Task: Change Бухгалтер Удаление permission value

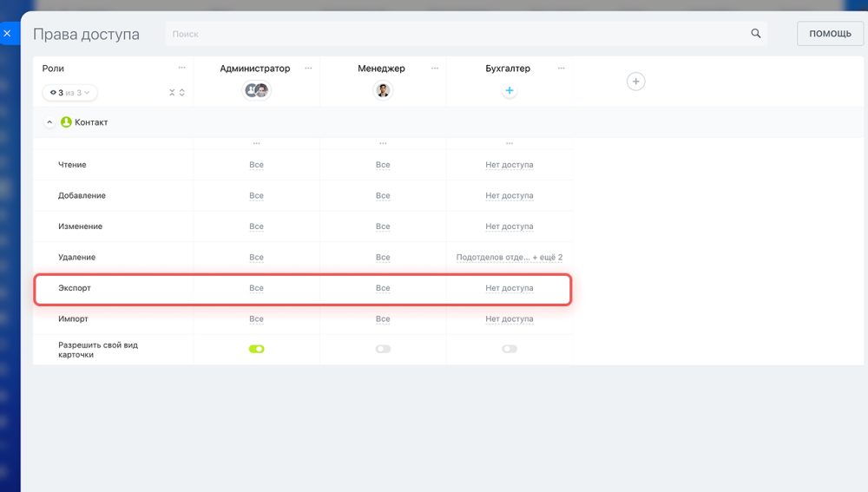Action: (x=510, y=258)
